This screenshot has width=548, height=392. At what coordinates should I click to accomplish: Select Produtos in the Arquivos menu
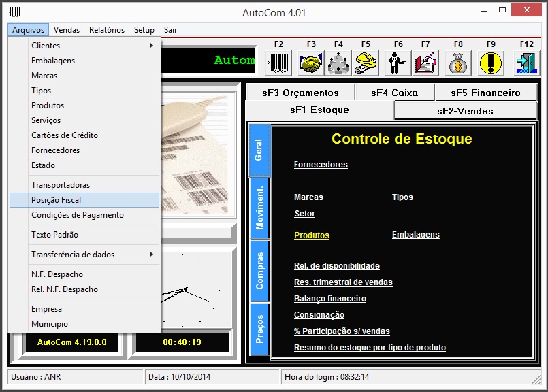84,105
